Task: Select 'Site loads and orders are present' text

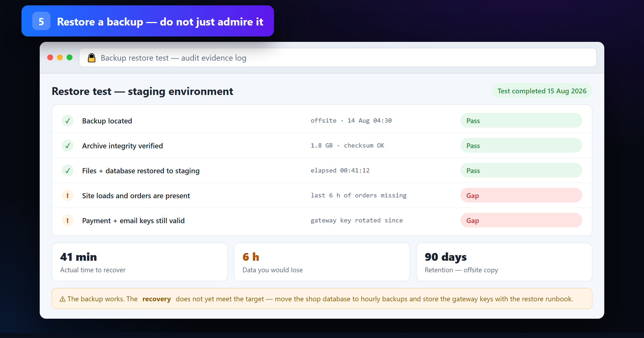Action: [136, 196]
